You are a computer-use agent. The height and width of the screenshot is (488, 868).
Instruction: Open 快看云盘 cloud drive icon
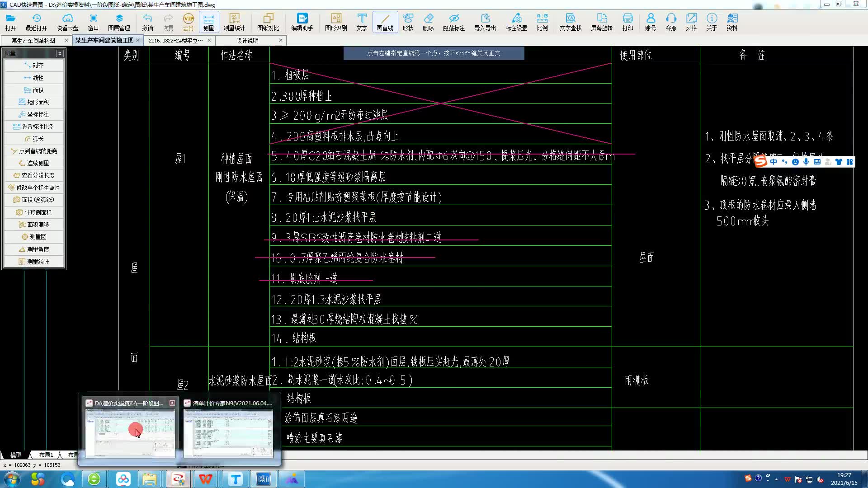tap(67, 21)
